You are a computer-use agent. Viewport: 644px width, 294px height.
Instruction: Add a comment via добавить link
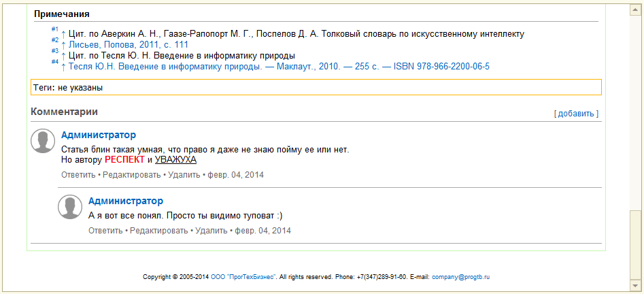(x=576, y=114)
